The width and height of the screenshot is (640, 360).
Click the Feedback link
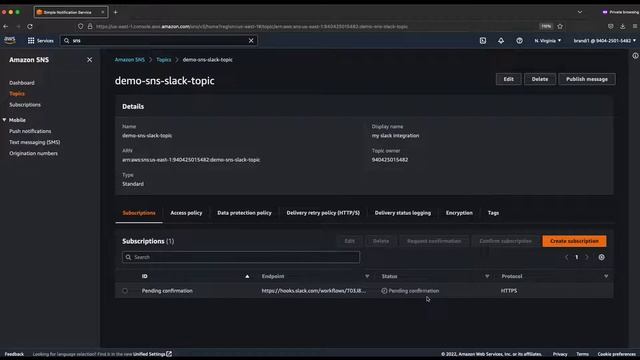[14, 354]
